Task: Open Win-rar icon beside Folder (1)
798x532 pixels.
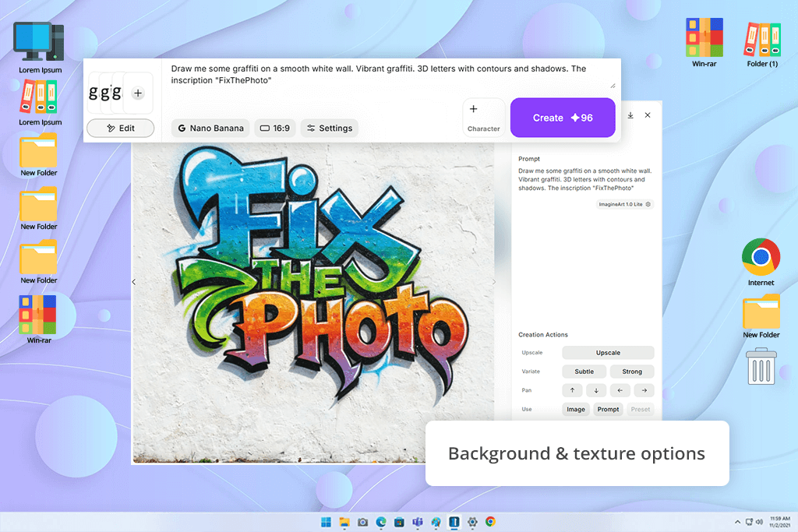Action: (704, 44)
